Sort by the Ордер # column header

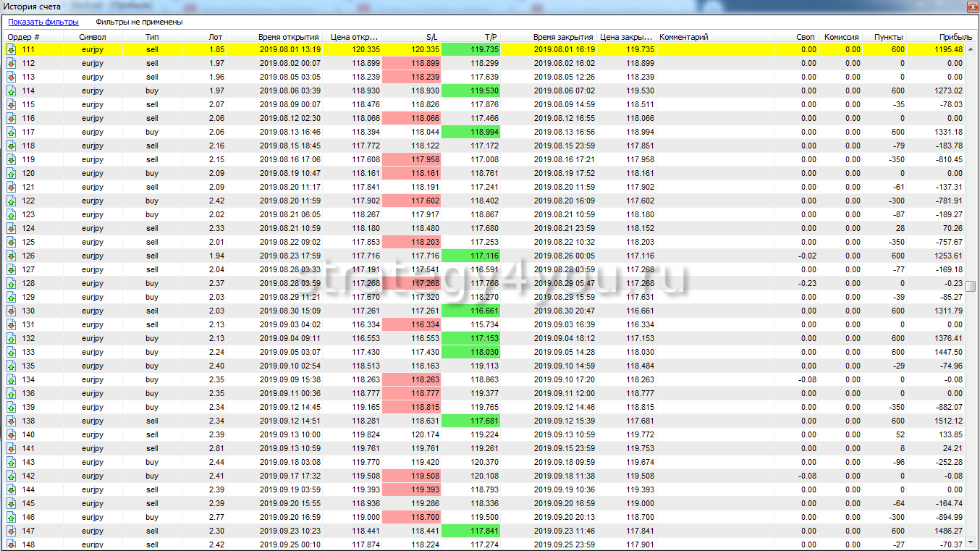tap(24, 37)
